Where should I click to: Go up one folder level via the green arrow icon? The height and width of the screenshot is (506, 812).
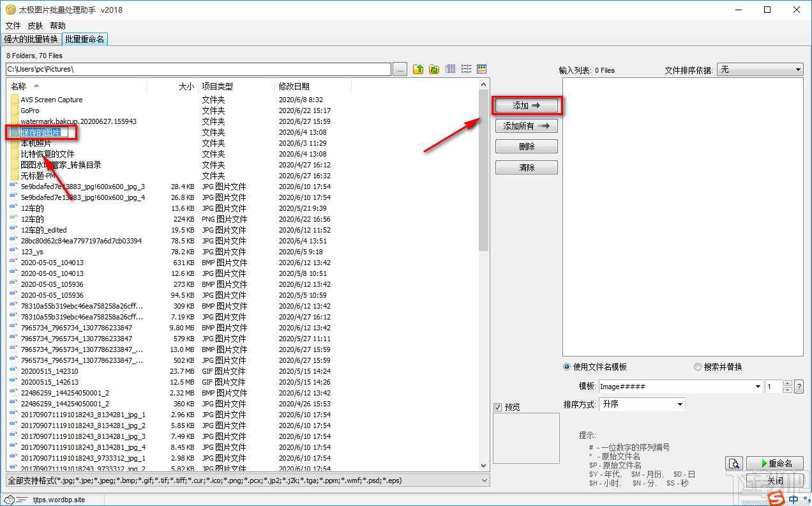click(x=418, y=69)
